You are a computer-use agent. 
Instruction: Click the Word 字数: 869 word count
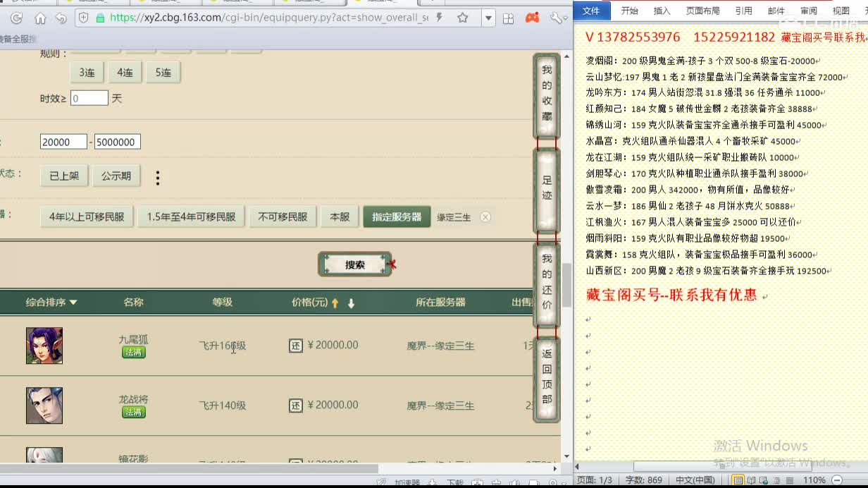[x=644, y=480]
